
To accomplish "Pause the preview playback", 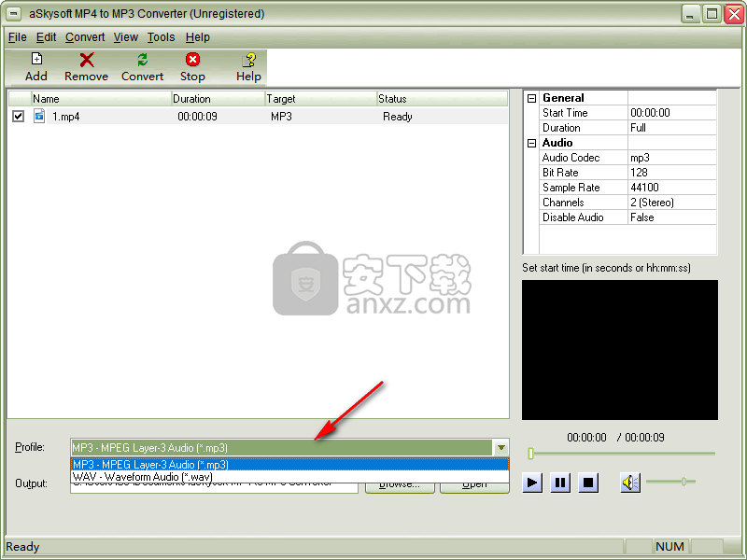I will tap(560, 483).
